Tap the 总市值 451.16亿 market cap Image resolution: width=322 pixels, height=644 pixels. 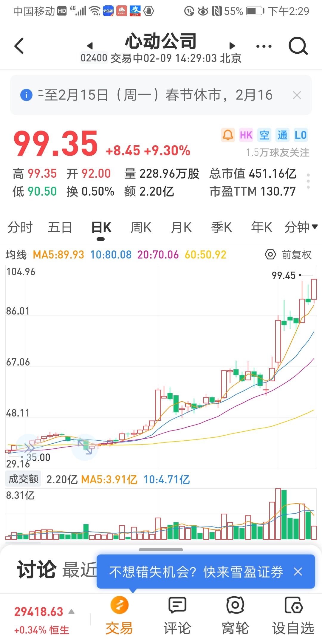coord(253,174)
